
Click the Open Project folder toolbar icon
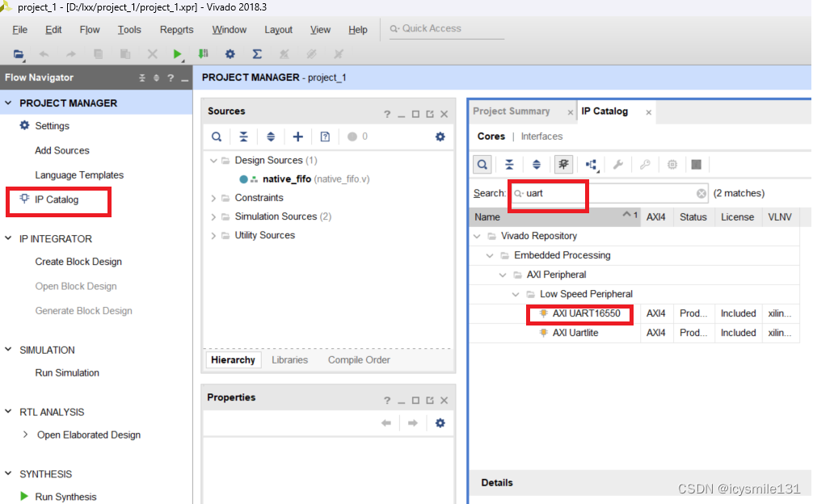point(19,54)
